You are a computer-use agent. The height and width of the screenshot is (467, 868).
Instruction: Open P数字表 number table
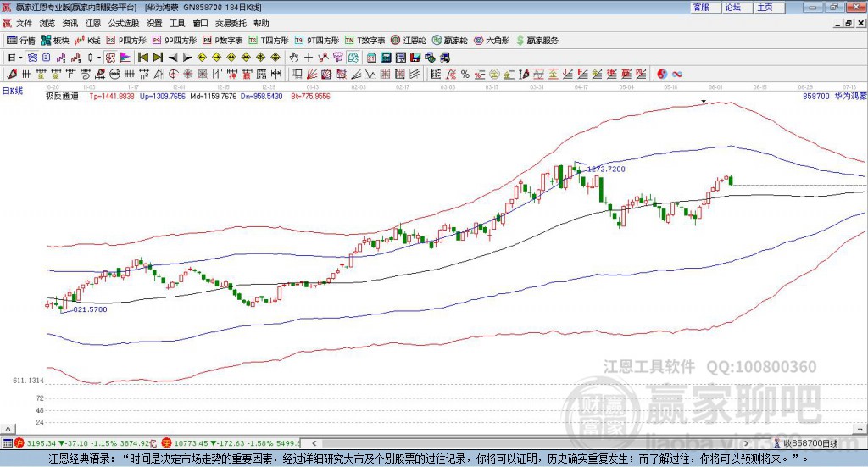pyautogui.click(x=223, y=41)
